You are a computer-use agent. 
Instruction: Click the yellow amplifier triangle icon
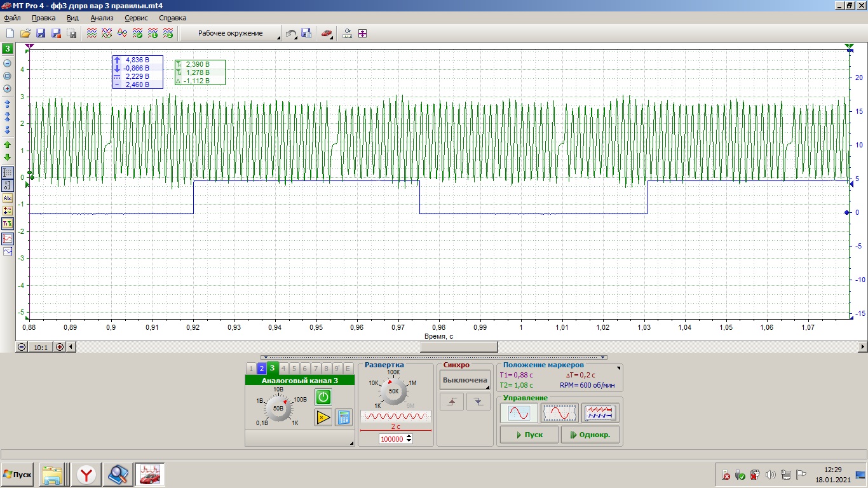[x=323, y=417]
